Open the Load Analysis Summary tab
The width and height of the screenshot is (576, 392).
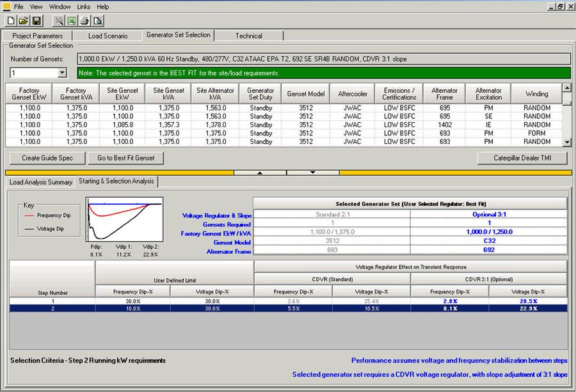click(41, 182)
